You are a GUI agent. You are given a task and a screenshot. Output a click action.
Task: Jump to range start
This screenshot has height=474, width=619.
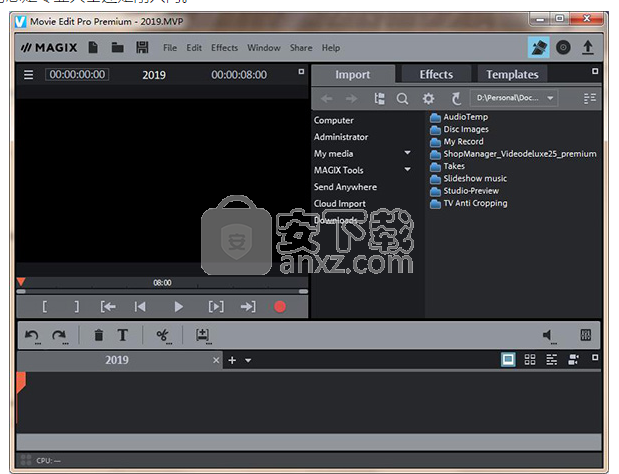(108, 307)
